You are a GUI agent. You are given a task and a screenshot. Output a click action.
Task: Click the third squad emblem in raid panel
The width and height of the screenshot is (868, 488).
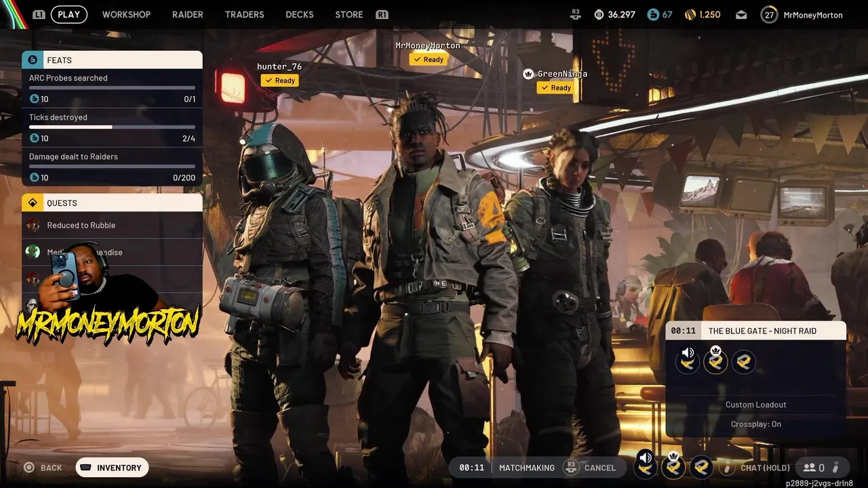point(743,363)
